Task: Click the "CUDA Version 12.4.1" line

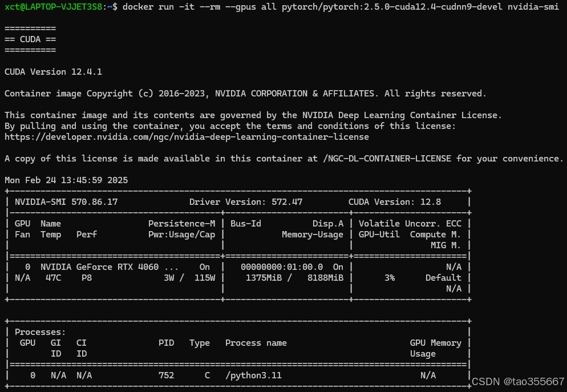Action: tap(53, 72)
